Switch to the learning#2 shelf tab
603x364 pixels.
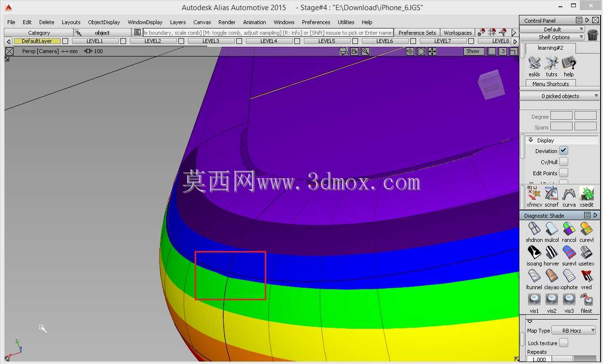(x=550, y=48)
